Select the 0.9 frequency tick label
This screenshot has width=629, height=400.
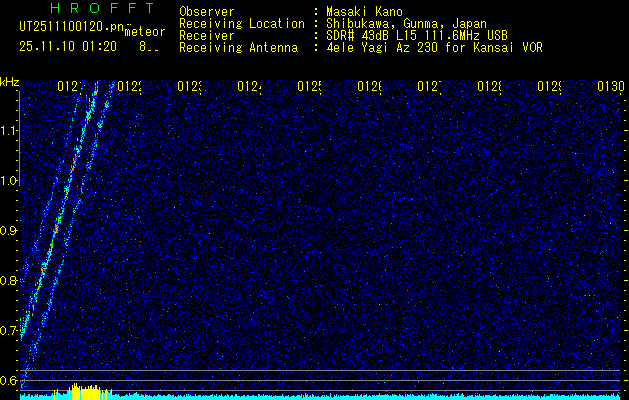click(9, 231)
